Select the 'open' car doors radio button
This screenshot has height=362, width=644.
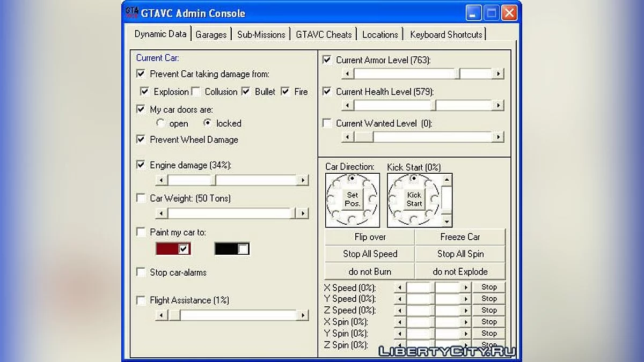click(x=160, y=123)
